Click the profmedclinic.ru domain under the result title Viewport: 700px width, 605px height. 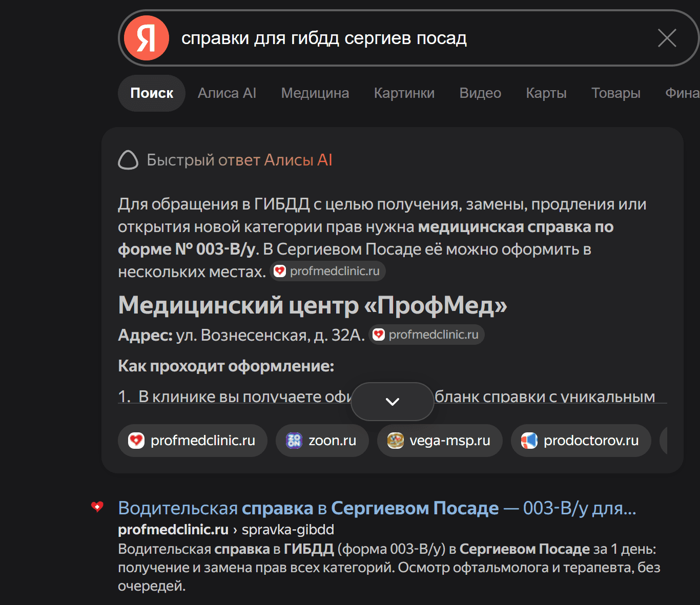pyautogui.click(x=173, y=530)
